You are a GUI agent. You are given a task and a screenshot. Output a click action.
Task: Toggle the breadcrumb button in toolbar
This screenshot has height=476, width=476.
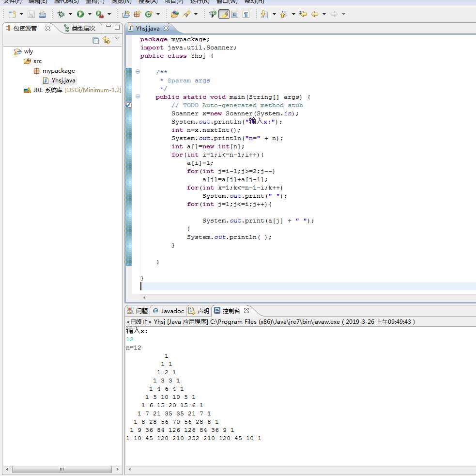pyautogui.click(x=213, y=14)
